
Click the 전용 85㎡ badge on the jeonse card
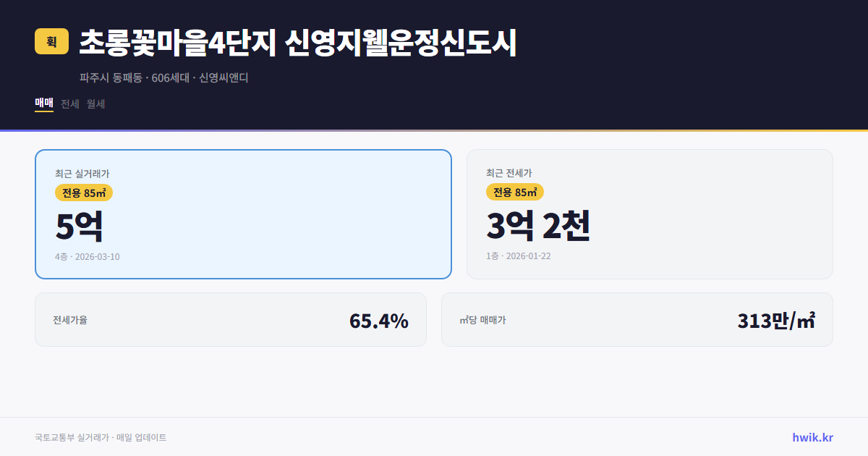tap(515, 193)
